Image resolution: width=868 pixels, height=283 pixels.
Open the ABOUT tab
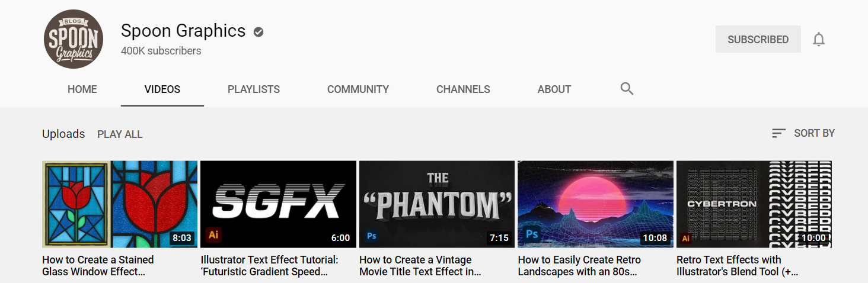coord(554,89)
